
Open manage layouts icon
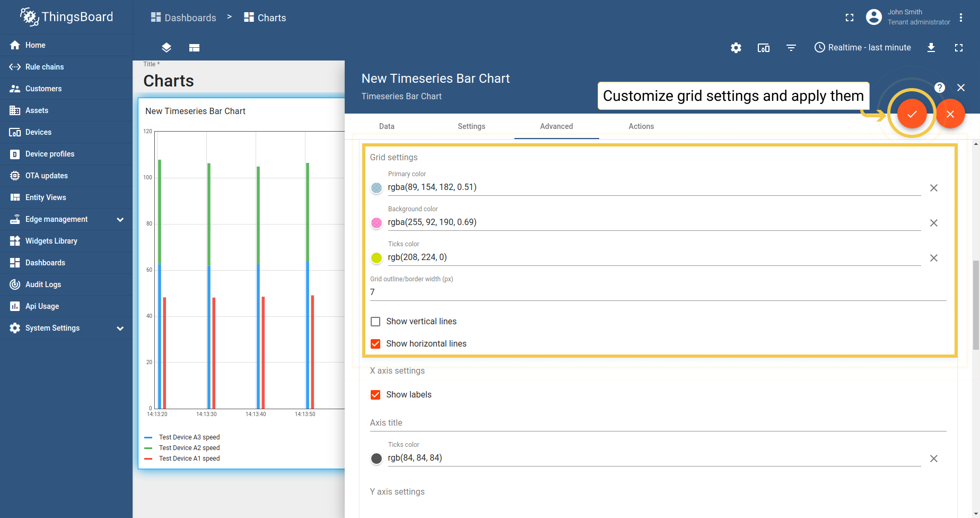[194, 48]
